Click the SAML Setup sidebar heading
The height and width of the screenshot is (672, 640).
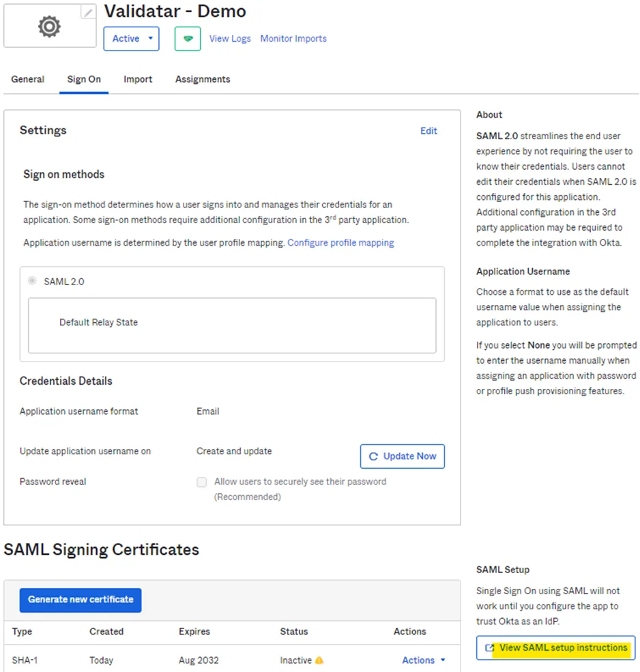pos(503,570)
